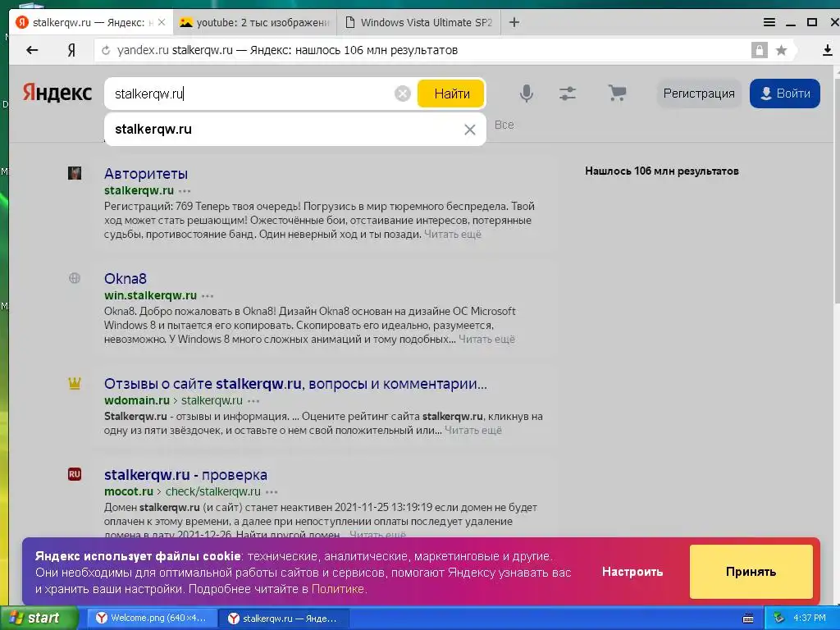
Task: Click the keyboard icon in the system tray
Action: click(748, 619)
